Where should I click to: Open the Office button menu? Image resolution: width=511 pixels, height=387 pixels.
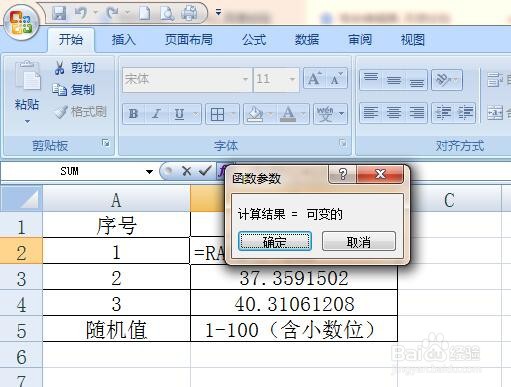pos(21,22)
